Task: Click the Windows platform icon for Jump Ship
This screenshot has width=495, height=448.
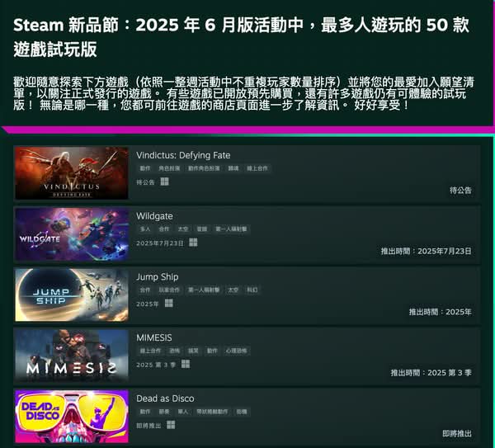Action: pos(169,304)
